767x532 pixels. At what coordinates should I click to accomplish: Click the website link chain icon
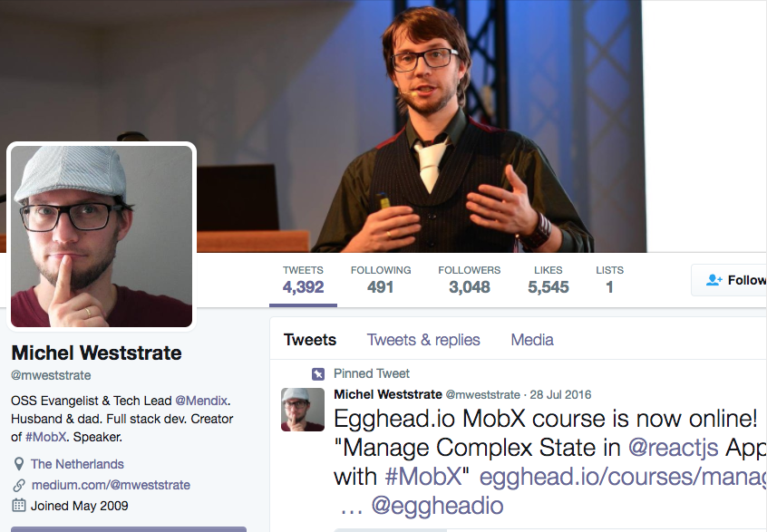tap(19, 485)
